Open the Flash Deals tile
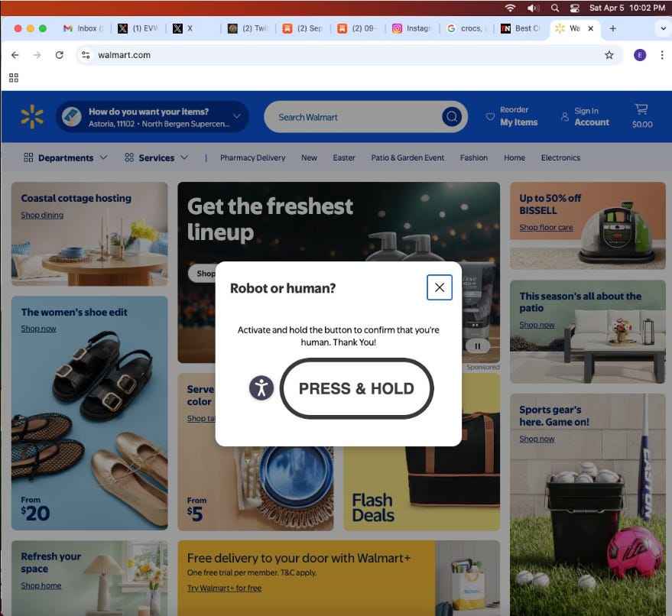The height and width of the screenshot is (616, 672). pyautogui.click(x=422, y=488)
